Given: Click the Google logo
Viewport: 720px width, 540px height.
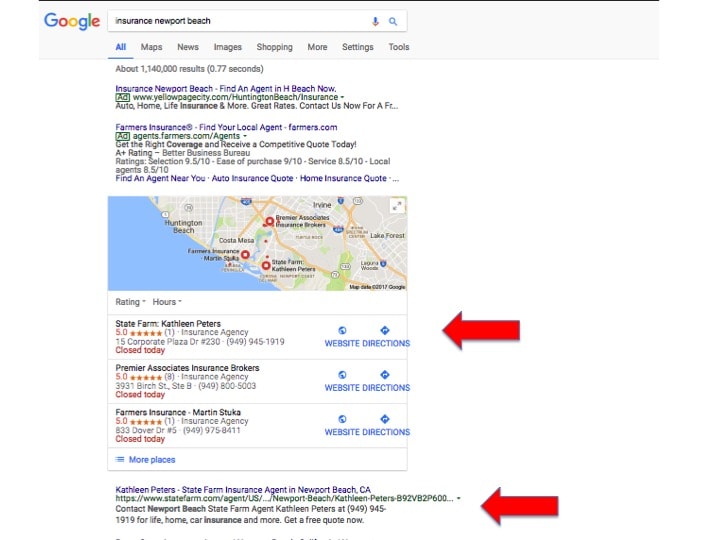Looking at the screenshot, I should [72, 21].
